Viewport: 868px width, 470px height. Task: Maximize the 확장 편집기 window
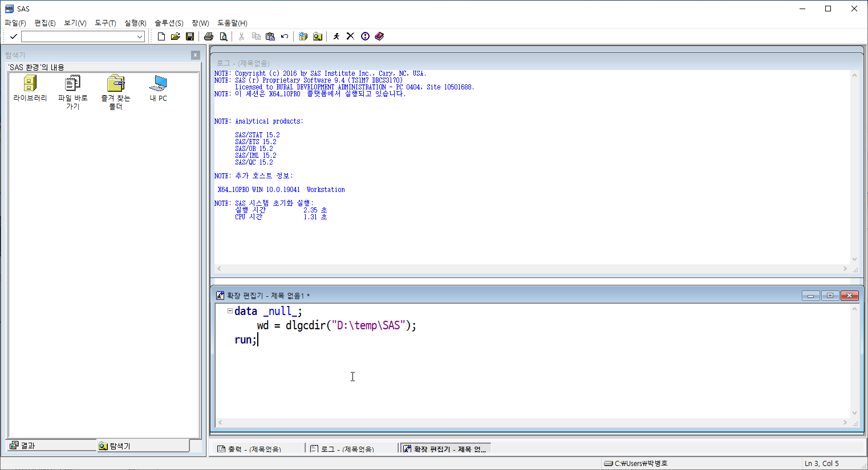tap(830, 296)
